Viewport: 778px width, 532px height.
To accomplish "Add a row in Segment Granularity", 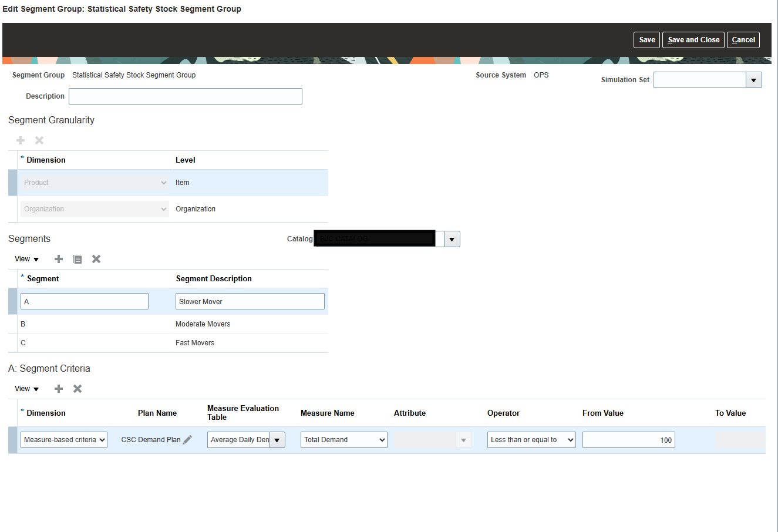I will tap(21, 140).
